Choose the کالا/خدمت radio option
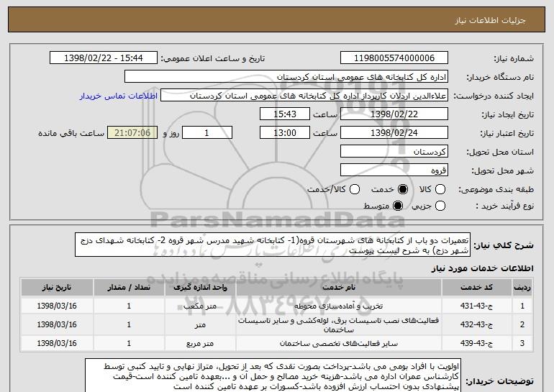 [x=353, y=189]
